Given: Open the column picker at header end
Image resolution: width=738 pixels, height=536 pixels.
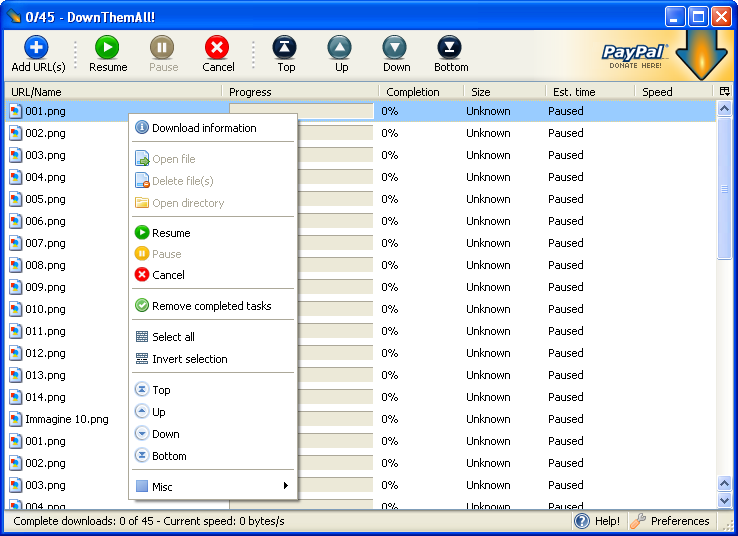Looking at the screenshot, I should [x=725, y=91].
